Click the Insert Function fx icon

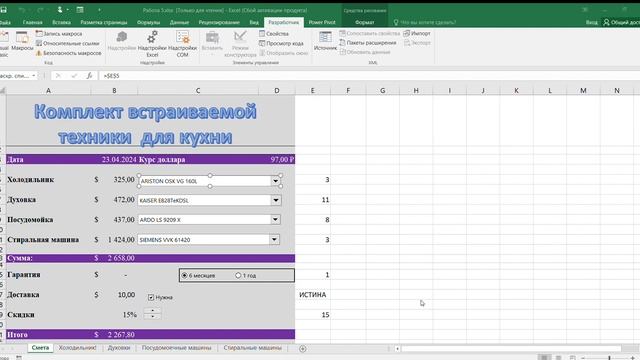pyautogui.click(x=89, y=76)
